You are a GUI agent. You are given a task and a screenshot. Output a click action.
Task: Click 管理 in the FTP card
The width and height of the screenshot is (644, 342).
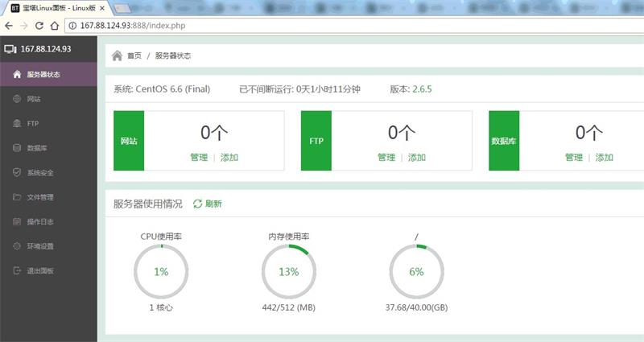pos(386,157)
